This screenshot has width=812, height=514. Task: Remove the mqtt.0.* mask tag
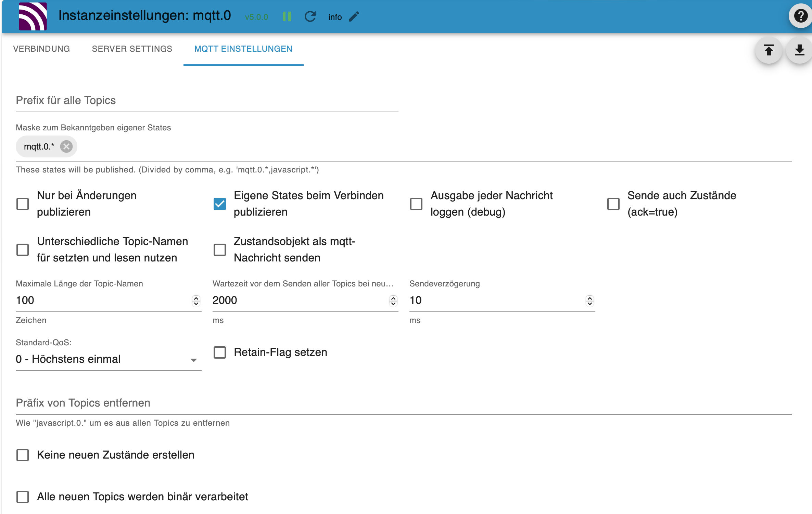tap(67, 146)
